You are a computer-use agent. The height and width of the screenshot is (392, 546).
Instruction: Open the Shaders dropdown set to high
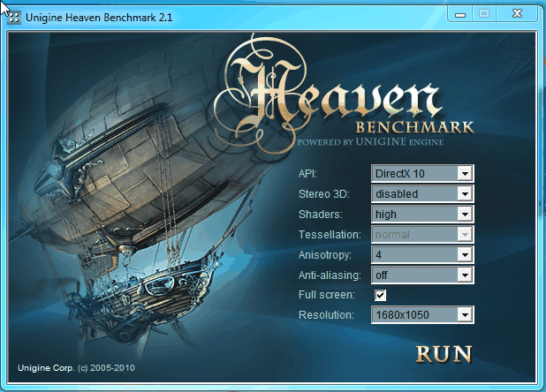[422, 215]
